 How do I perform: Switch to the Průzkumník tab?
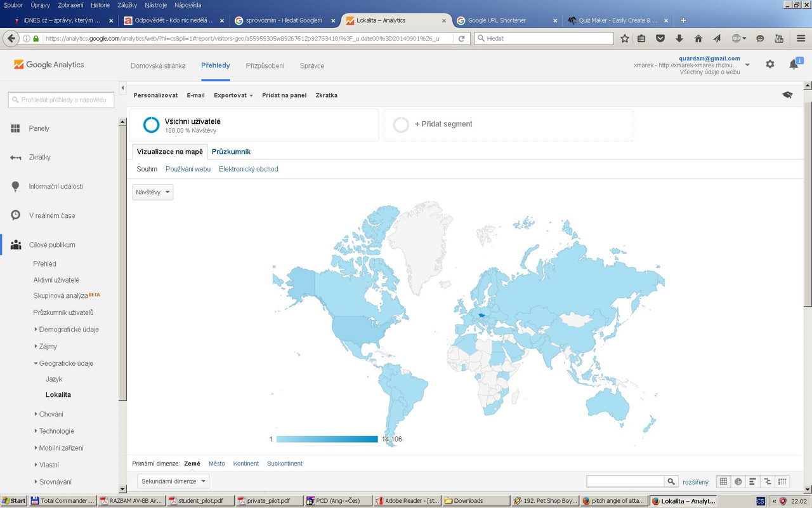[231, 152]
